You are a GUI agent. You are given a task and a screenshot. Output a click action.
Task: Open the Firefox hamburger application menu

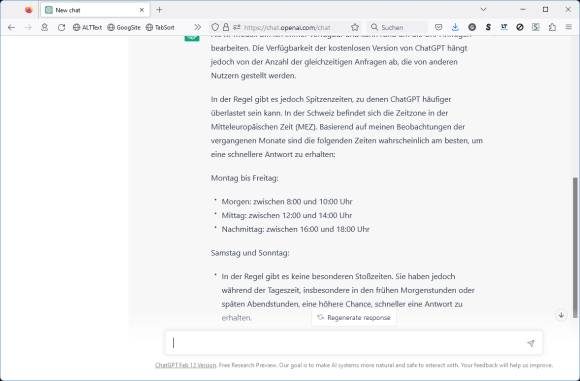point(569,27)
